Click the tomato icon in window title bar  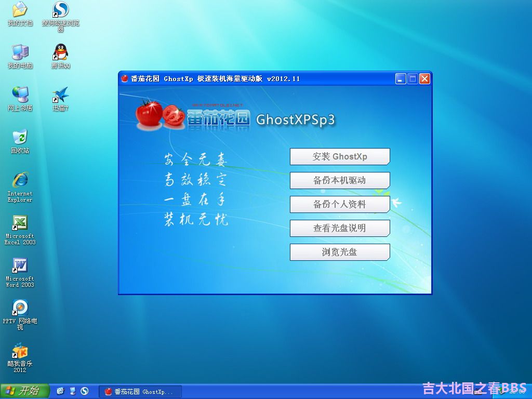125,79
